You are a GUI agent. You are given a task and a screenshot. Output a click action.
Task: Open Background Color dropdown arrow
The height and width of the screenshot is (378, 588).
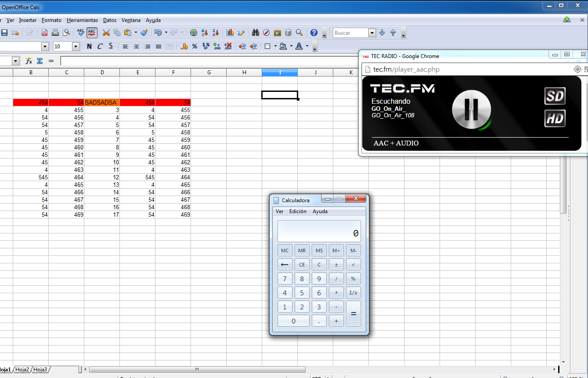292,46
